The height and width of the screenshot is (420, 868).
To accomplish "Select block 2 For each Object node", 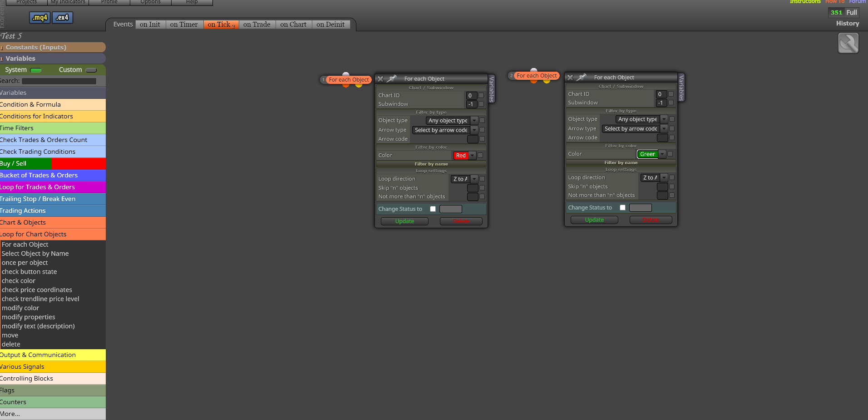I will 537,76.
